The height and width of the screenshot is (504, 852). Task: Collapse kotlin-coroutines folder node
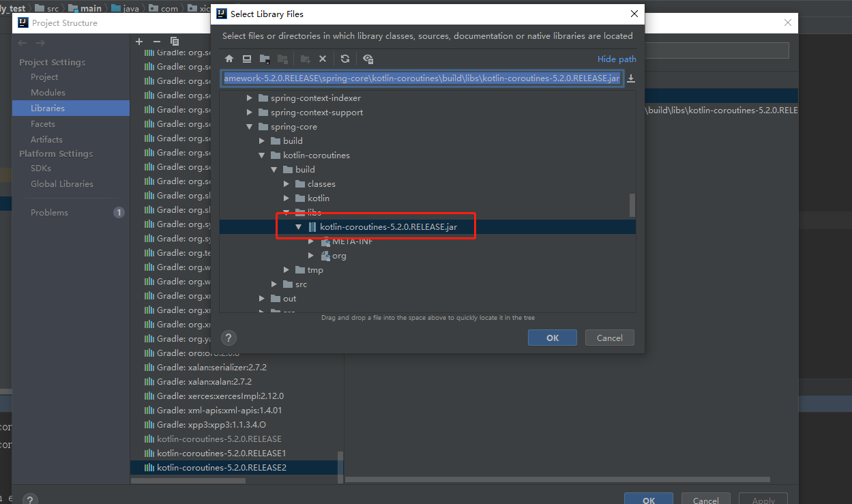[262, 155]
